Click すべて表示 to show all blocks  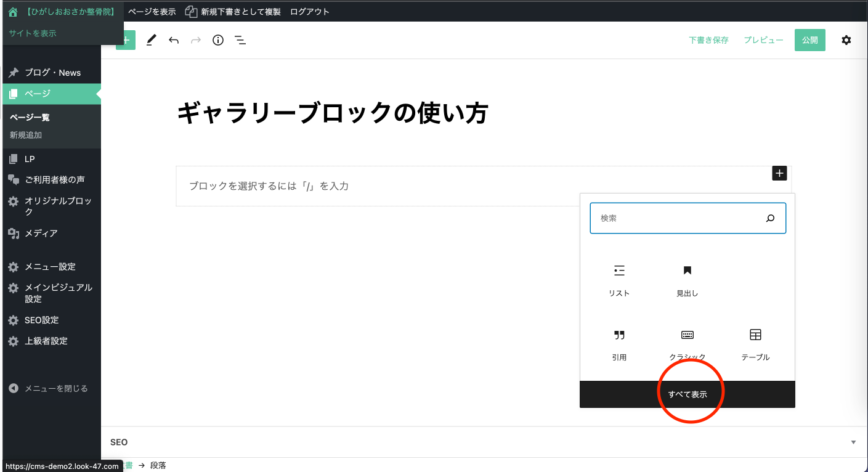pos(688,394)
